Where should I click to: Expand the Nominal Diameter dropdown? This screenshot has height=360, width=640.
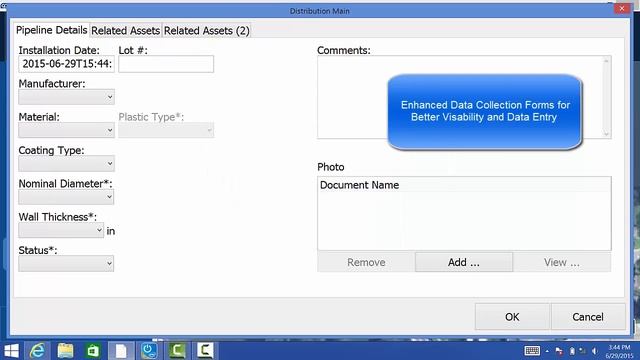click(x=66, y=197)
